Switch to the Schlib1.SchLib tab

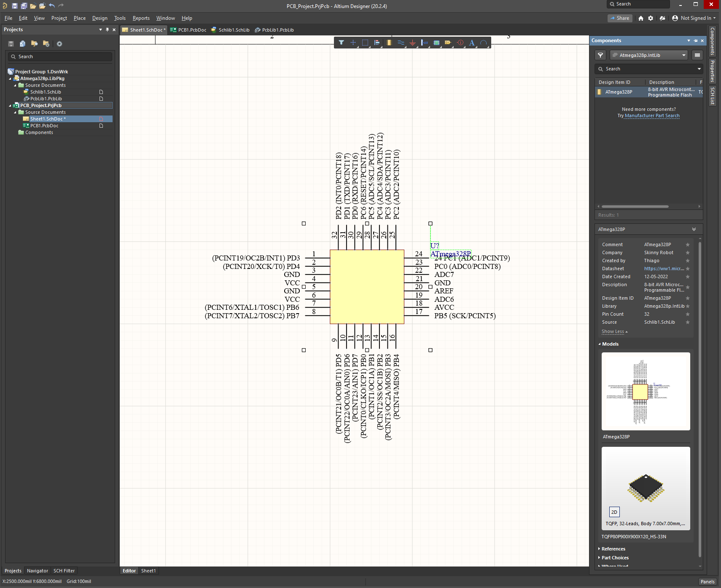click(x=230, y=30)
